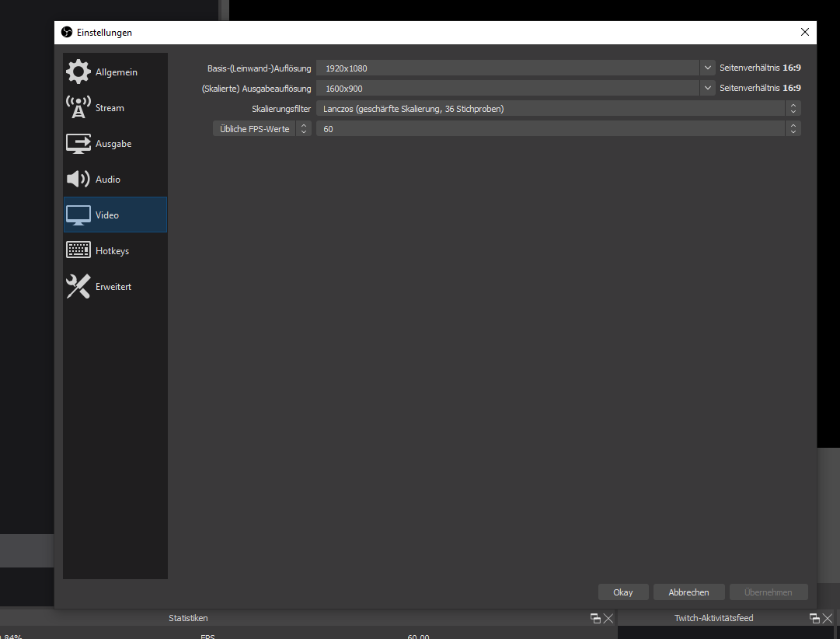Open the Übliche FPS-Werte type selector
The image size is (840, 639).
click(262, 129)
